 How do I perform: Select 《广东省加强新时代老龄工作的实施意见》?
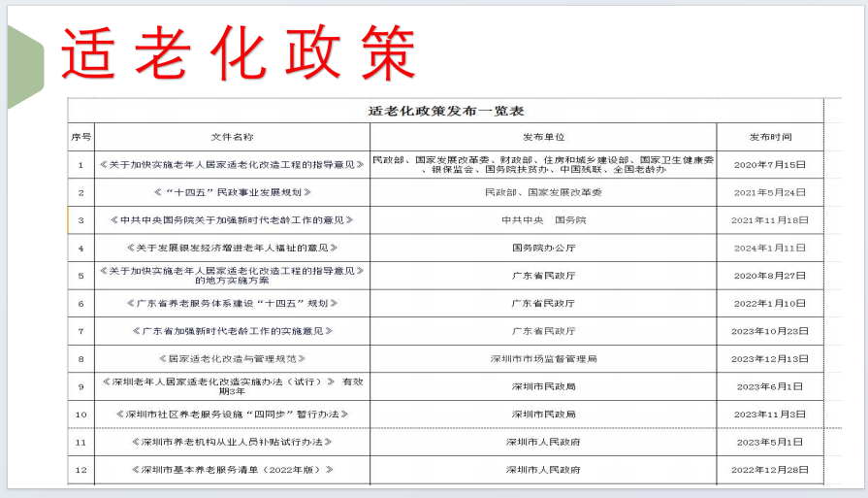coord(232,331)
